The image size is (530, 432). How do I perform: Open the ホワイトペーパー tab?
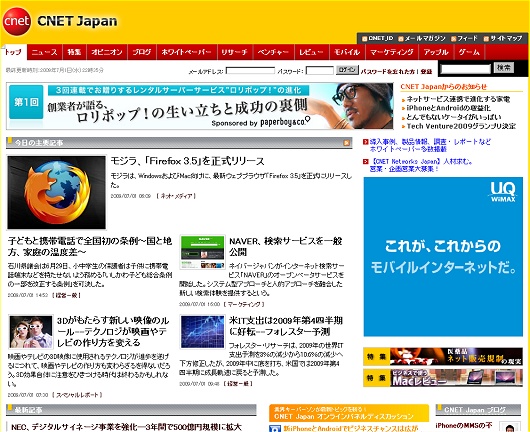point(186,52)
